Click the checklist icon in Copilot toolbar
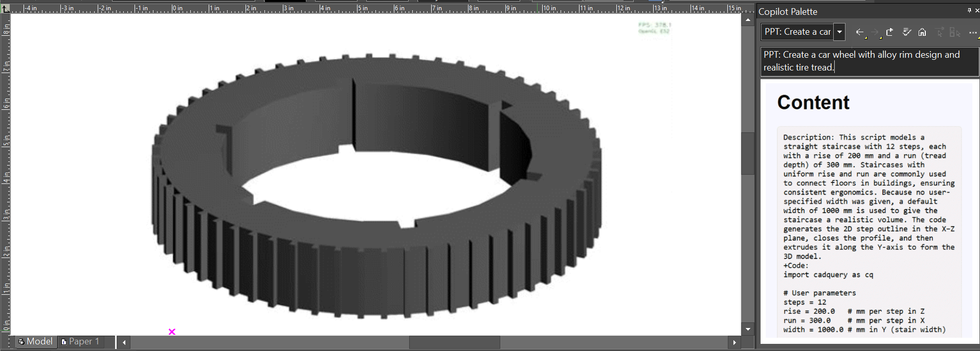980x351 pixels. (x=906, y=32)
